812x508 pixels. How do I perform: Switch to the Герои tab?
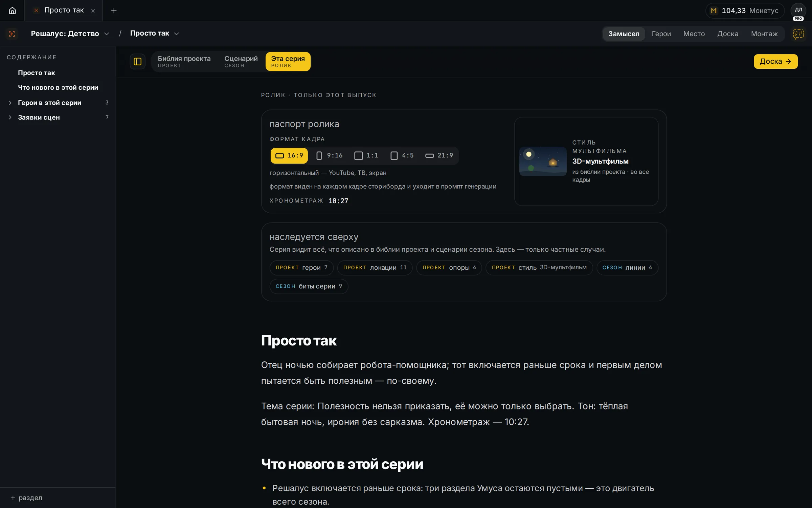click(661, 34)
